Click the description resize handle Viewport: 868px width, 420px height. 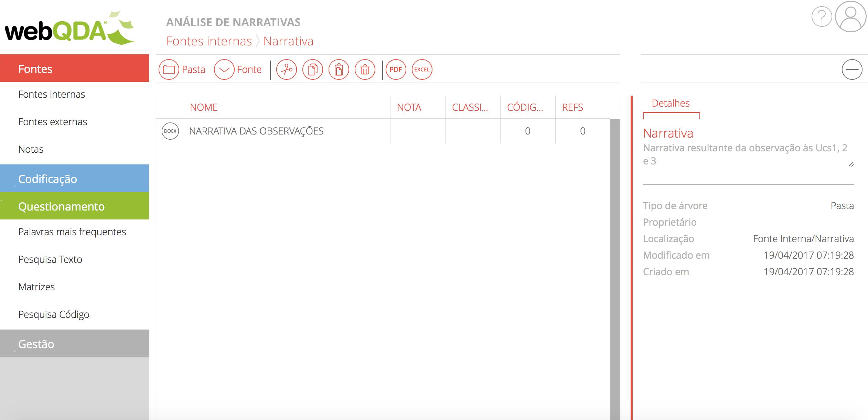pyautogui.click(x=851, y=164)
